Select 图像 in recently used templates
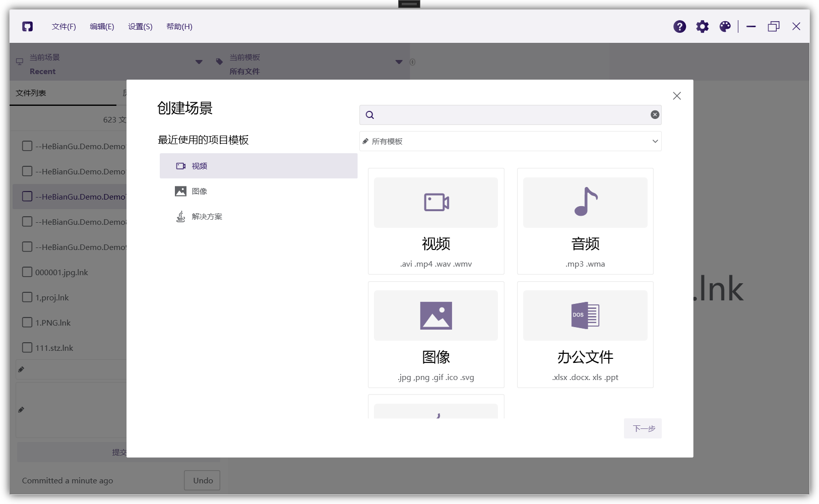Viewport: 819px width, 504px height. pos(259,191)
